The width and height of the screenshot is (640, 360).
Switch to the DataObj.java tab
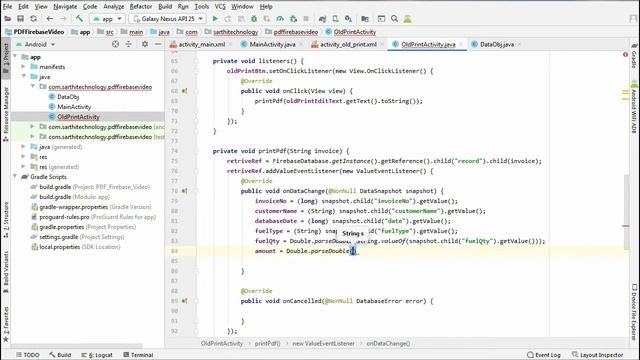[497, 44]
